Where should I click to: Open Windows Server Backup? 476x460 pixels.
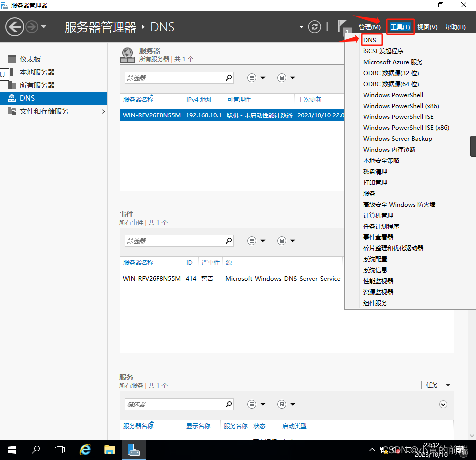[398, 138]
